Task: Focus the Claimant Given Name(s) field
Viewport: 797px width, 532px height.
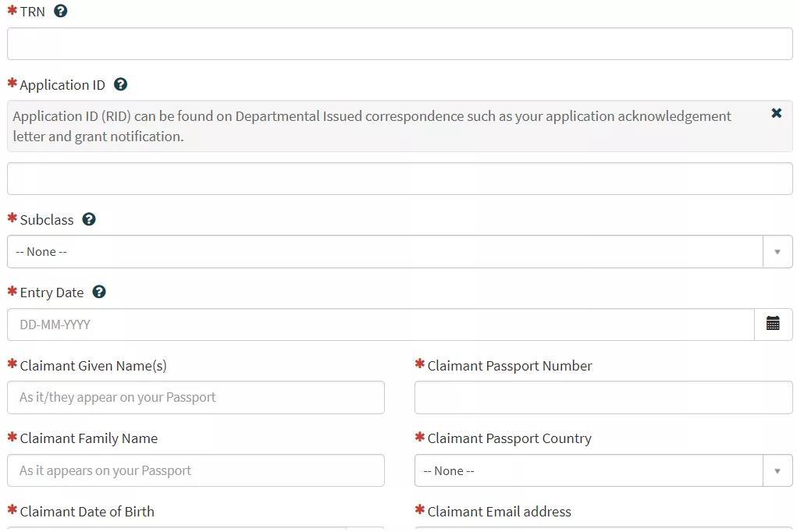Action: pyautogui.click(x=196, y=397)
